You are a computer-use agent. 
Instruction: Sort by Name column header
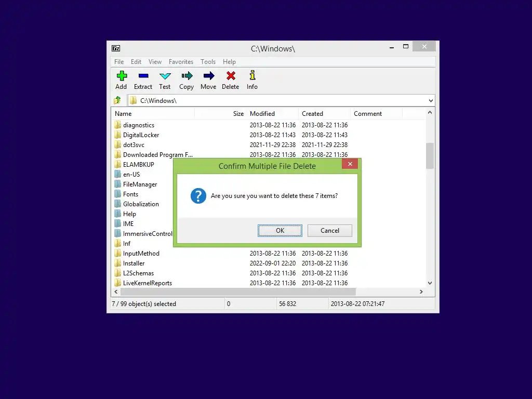pos(153,114)
